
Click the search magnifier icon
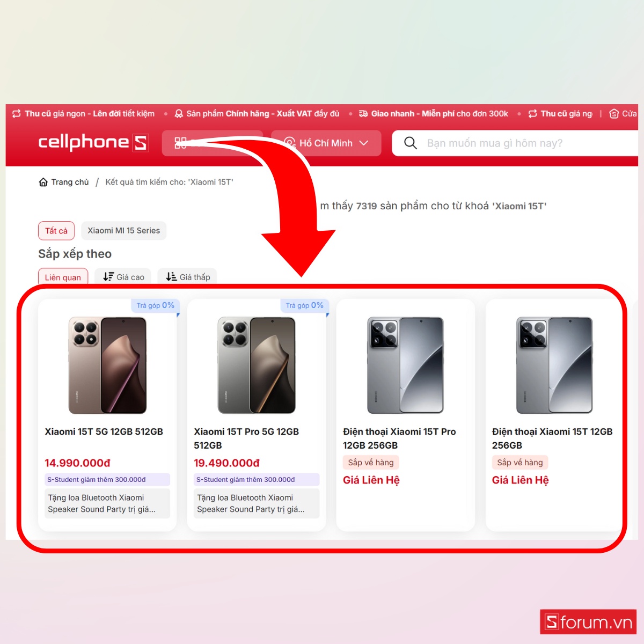point(411,143)
